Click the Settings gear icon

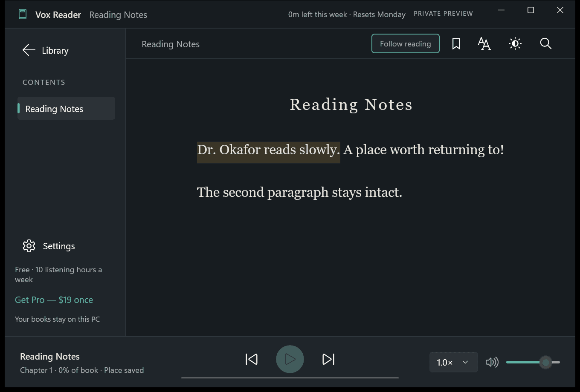click(29, 246)
